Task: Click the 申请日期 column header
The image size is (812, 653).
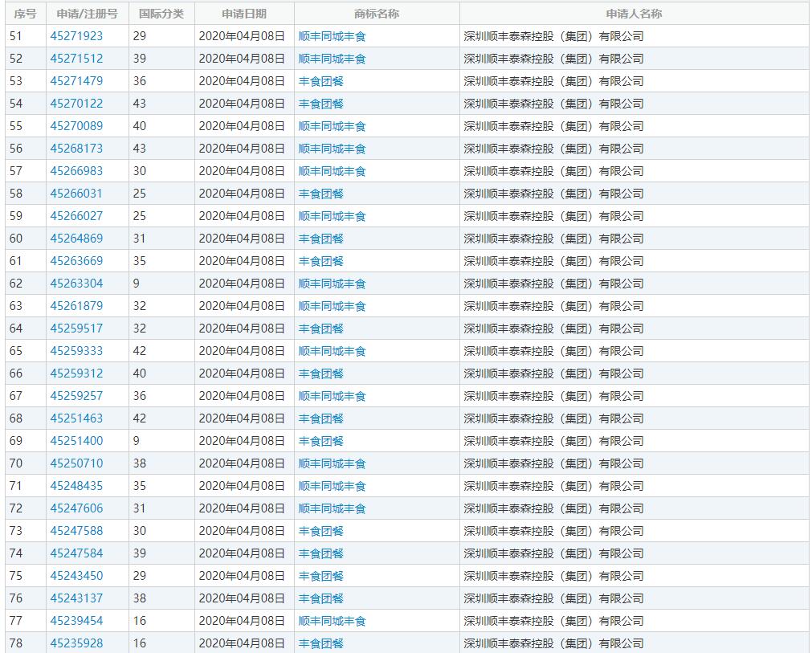Action: pos(244,14)
